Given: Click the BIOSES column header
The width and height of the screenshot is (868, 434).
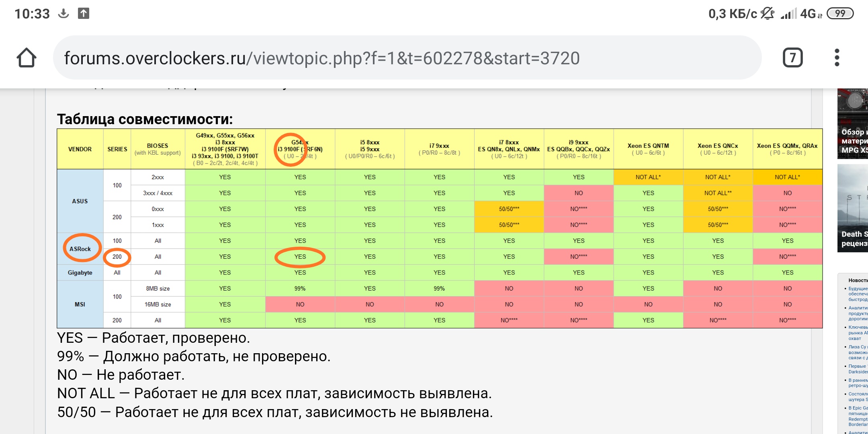Looking at the screenshot, I should pos(158,149).
